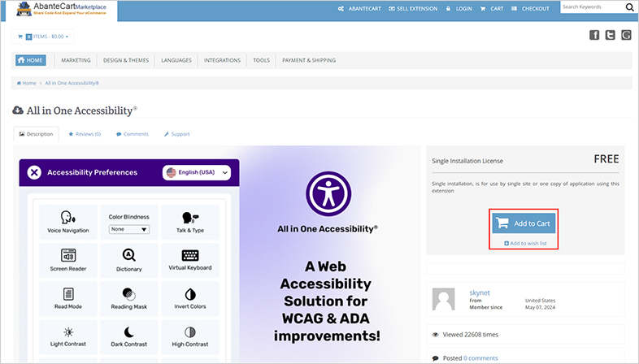The image size is (639, 364).
Task: Click Single Installation License heading
Action: click(467, 161)
